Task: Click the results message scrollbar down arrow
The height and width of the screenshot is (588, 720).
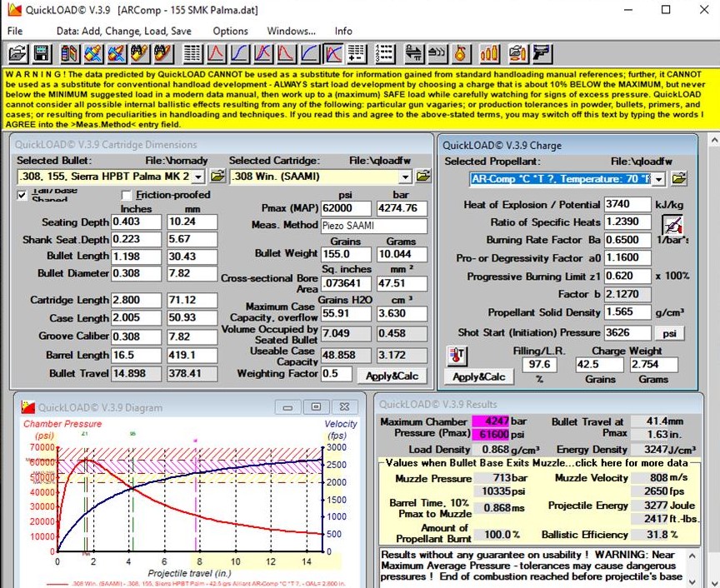Action: [x=692, y=581]
